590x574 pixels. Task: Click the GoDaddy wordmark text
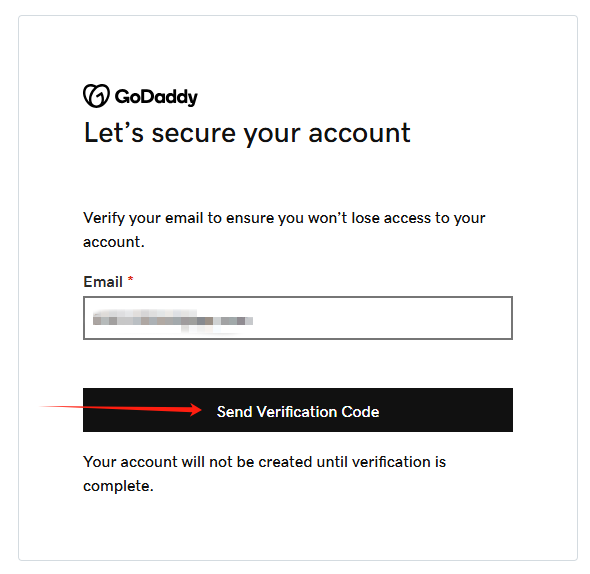click(156, 97)
